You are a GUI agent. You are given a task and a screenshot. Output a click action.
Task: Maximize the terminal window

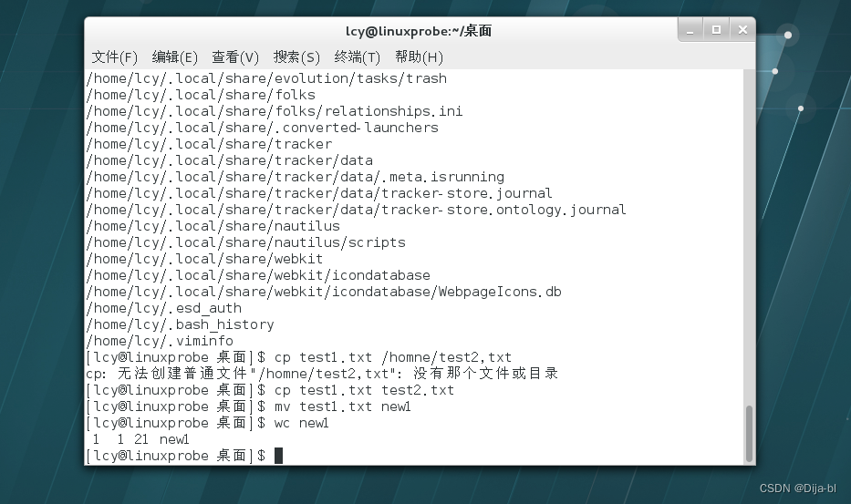(x=716, y=30)
